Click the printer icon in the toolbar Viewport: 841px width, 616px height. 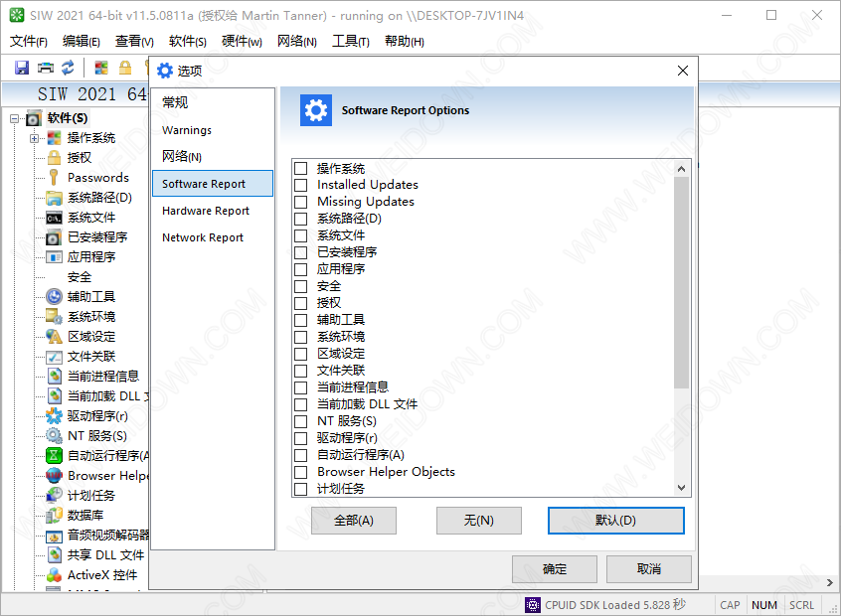coord(46,68)
